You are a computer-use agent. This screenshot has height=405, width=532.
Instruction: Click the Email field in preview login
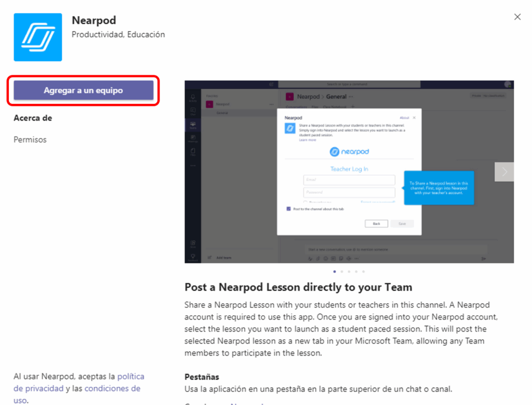pyautogui.click(x=349, y=180)
